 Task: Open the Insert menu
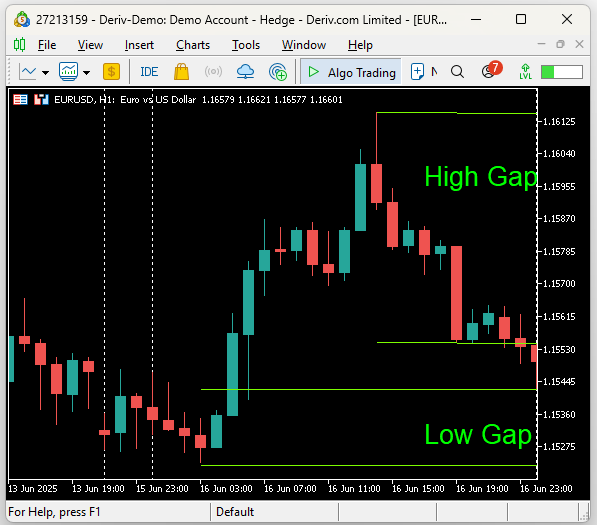(x=139, y=45)
